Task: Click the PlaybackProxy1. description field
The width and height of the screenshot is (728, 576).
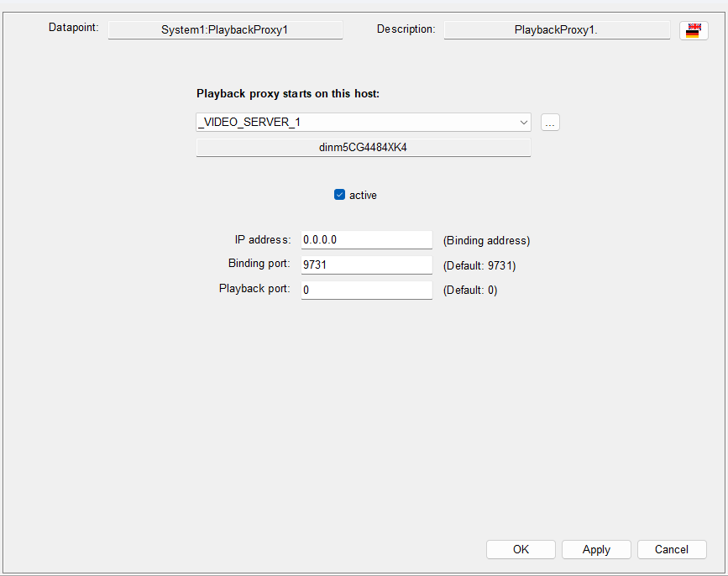Action: click(x=556, y=30)
